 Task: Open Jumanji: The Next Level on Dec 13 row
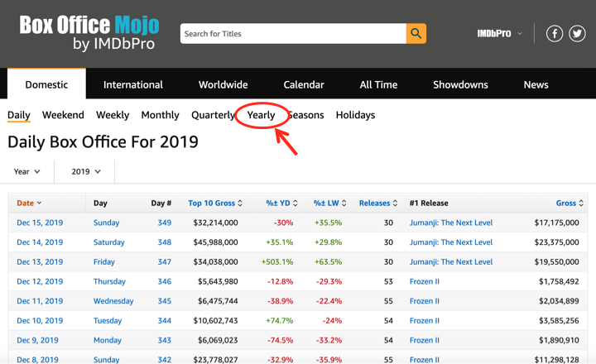[x=451, y=261]
